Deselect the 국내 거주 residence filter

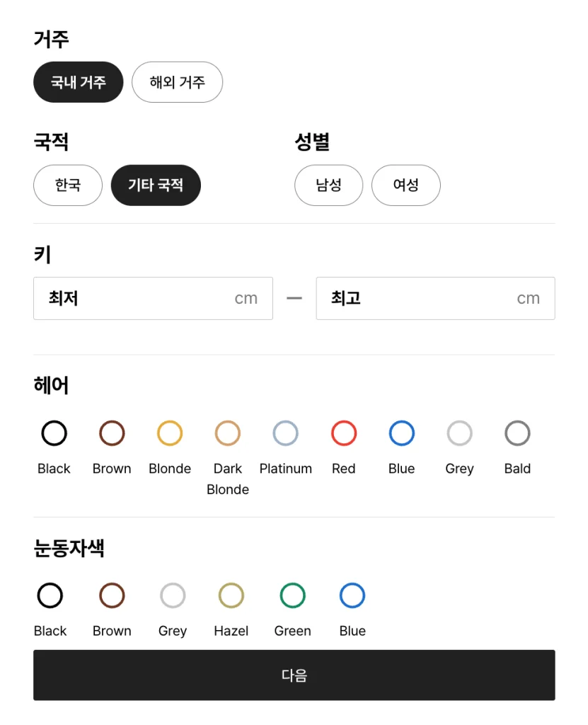(x=78, y=82)
